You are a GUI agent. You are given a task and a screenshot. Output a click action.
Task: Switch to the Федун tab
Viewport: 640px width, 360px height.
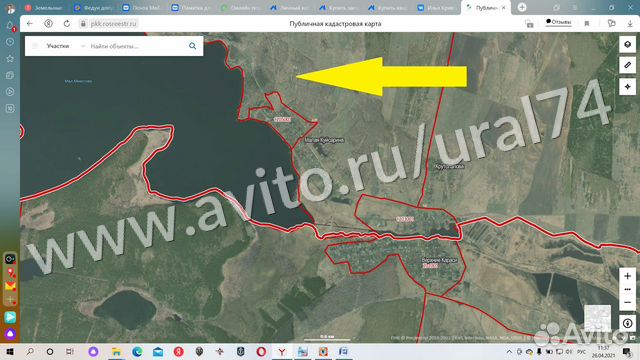[x=94, y=8]
